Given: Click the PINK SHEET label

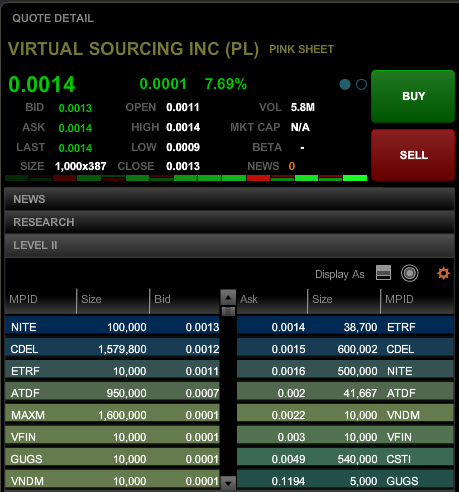Looking at the screenshot, I should tap(301, 49).
